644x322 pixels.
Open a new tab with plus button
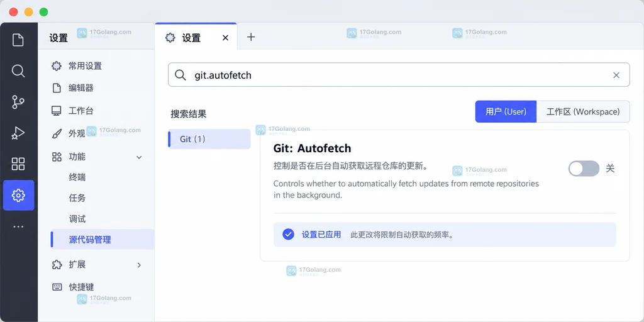[251, 37]
